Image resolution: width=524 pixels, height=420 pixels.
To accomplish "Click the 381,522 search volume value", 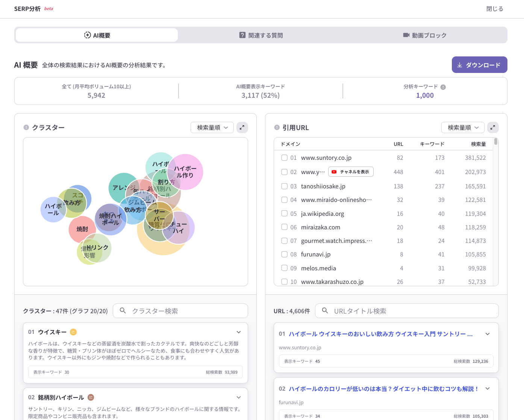I will click(475, 158).
